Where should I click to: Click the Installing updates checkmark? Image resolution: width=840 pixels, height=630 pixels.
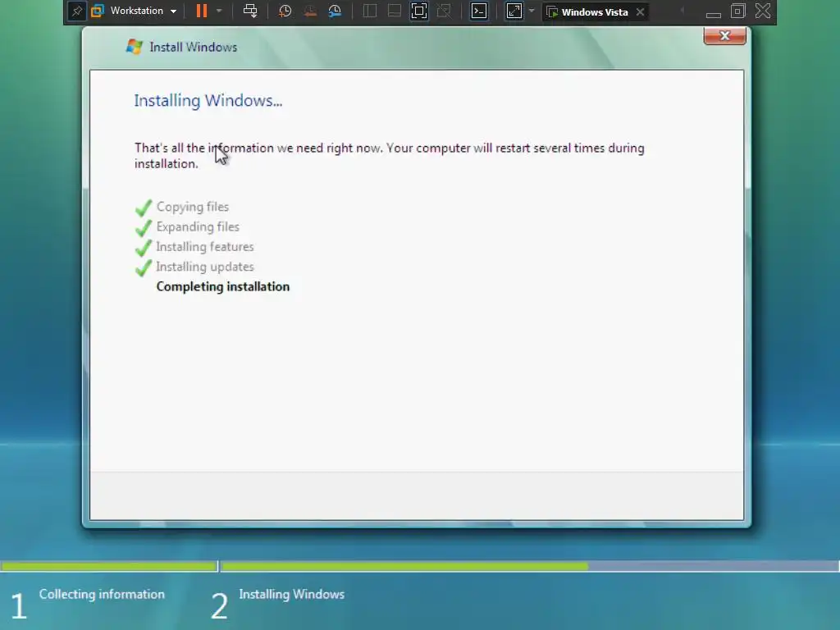tap(144, 267)
